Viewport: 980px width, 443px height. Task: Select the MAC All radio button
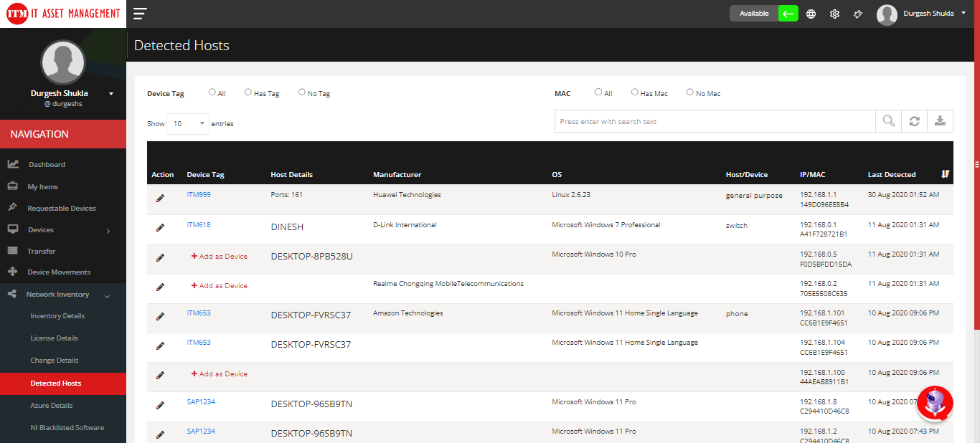[x=598, y=92]
